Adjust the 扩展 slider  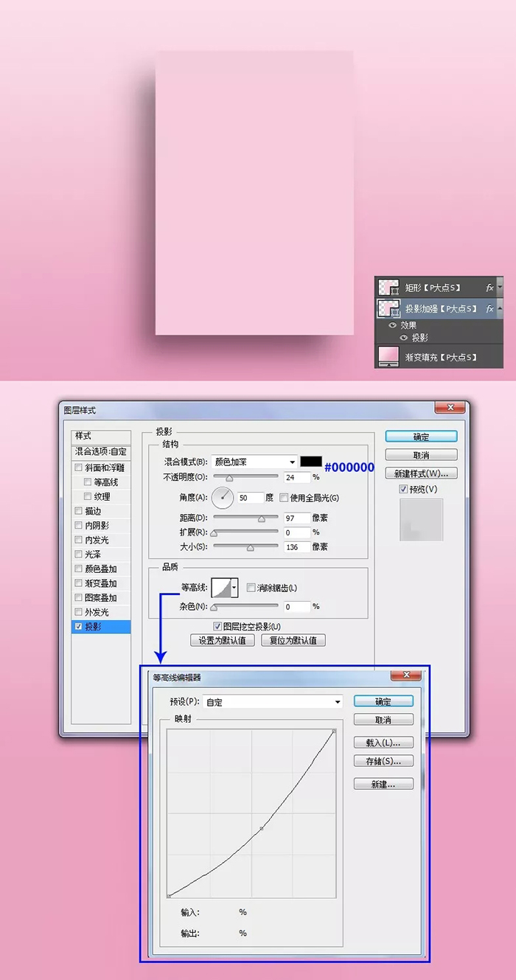215,532
